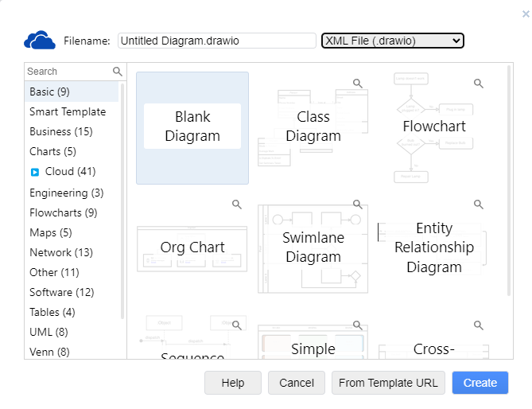Image resolution: width=532 pixels, height=409 pixels.
Task: Select the Maps (5) category
Action: [72, 232]
